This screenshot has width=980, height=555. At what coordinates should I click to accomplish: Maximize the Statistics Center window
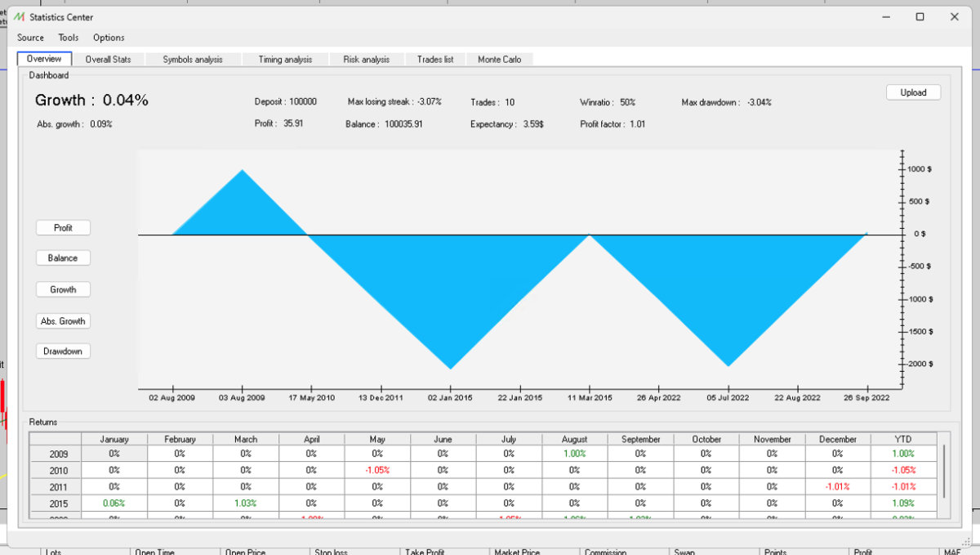(920, 17)
